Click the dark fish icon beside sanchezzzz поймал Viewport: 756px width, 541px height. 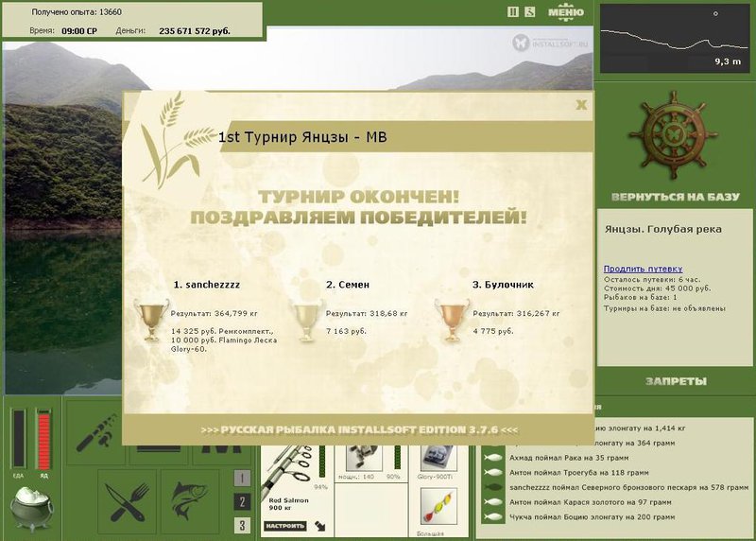(492, 487)
